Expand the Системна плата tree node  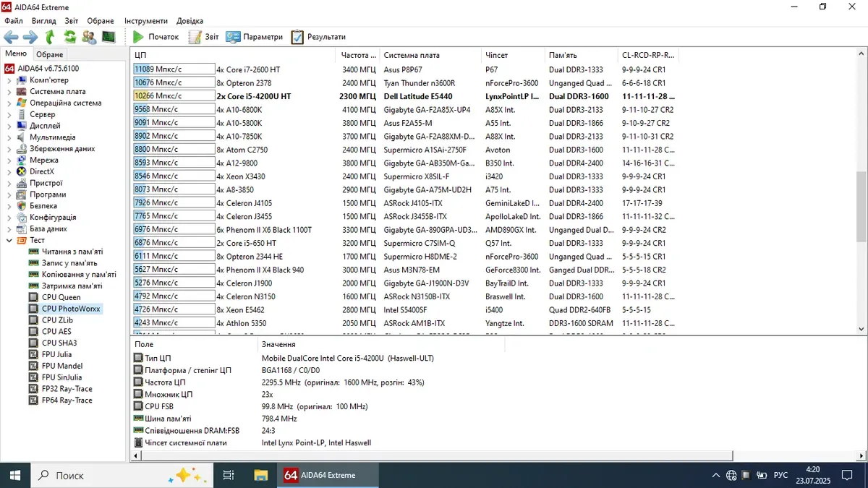9,92
